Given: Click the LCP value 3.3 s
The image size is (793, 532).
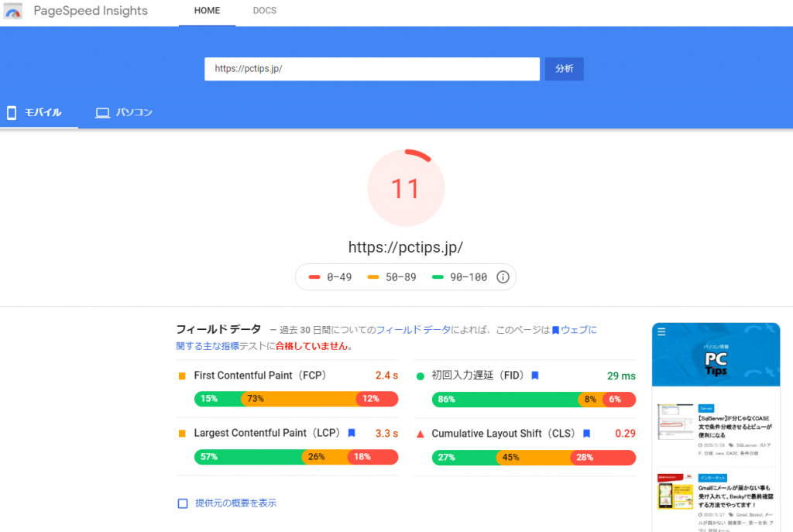Looking at the screenshot, I should click(386, 434).
